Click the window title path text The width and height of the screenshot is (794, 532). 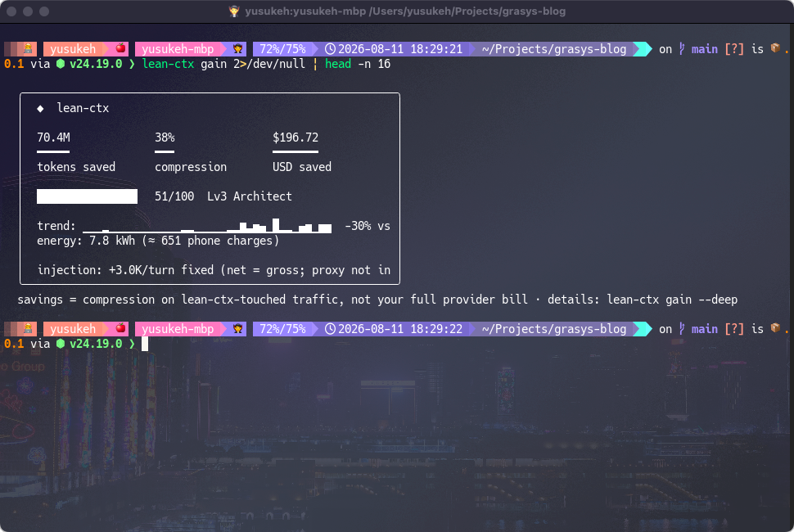click(405, 11)
